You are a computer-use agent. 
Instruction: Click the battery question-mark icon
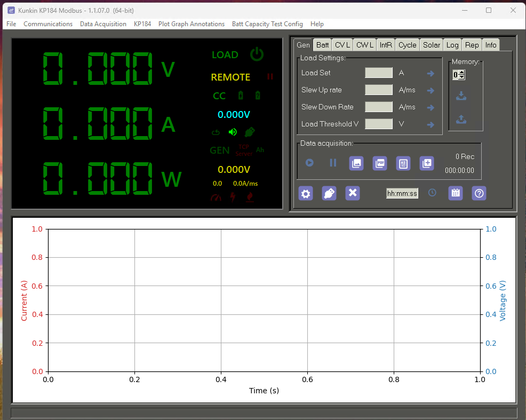point(258,96)
